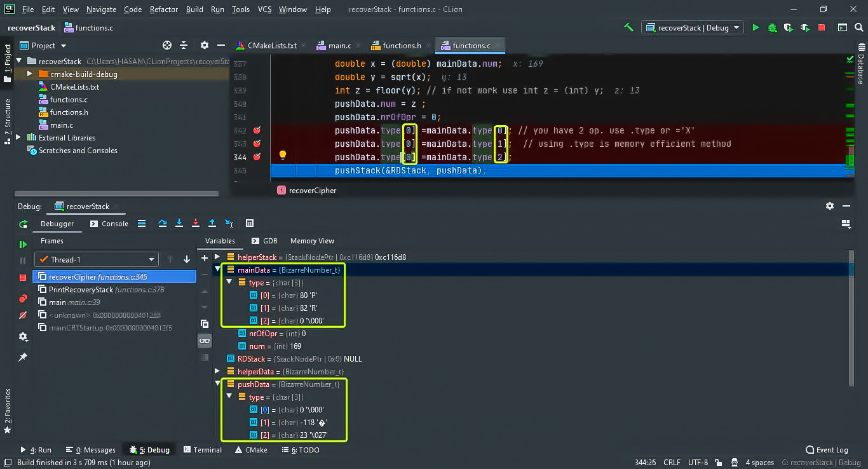This screenshot has height=469, width=868.
Task: Open the Refactor menu
Action: [x=164, y=10]
